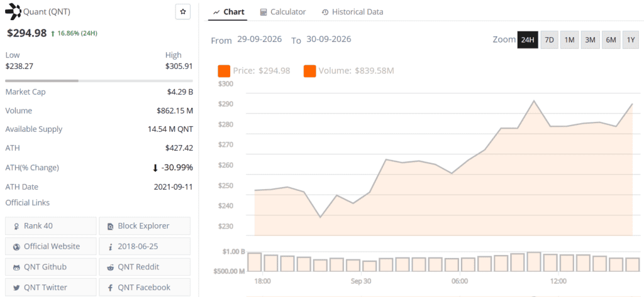Viewport: 644px width, 297px height.
Task: Click the Reddit alien icon
Action: point(111,267)
